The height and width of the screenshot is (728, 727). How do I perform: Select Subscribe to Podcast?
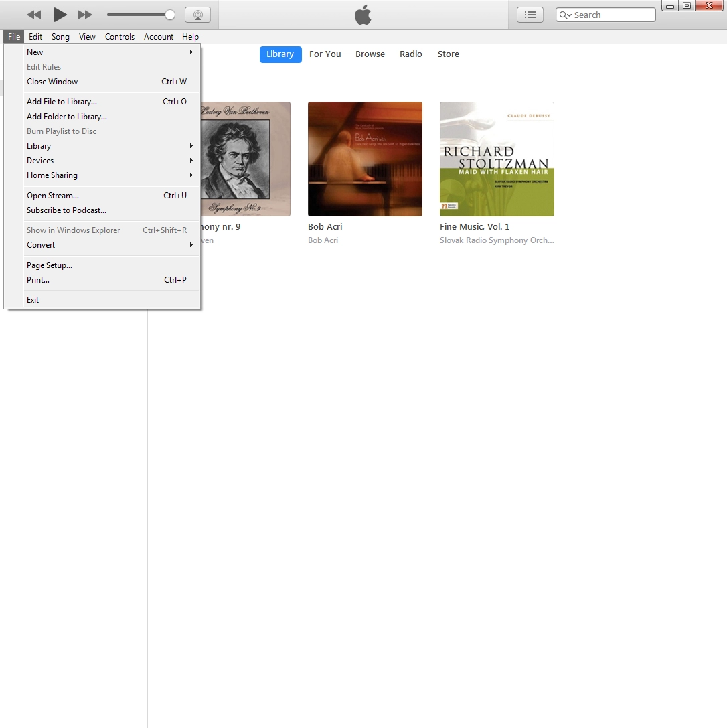pos(66,210)
